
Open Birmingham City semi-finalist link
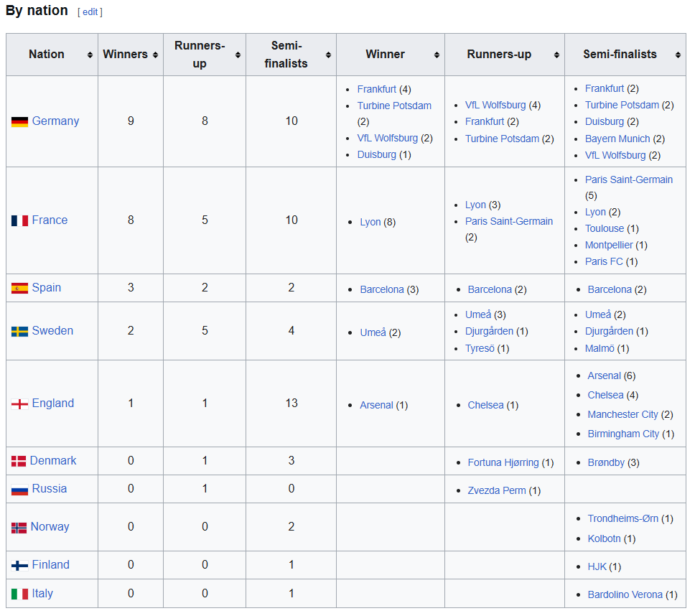[x=624, y=434]
